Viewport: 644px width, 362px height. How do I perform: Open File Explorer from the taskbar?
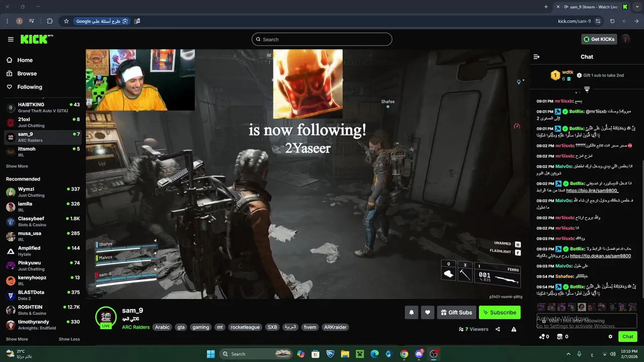345,354
